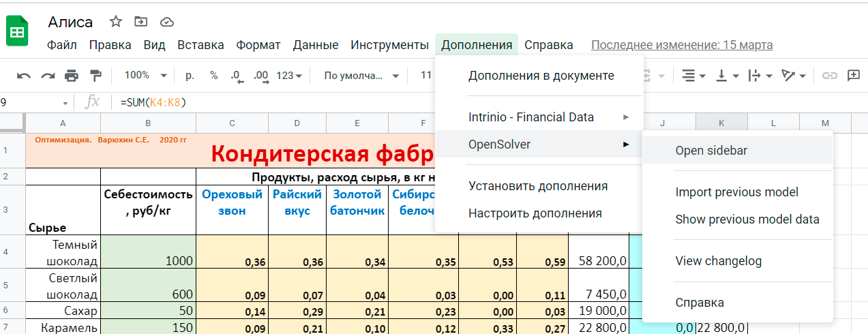Format as percent

213,75
